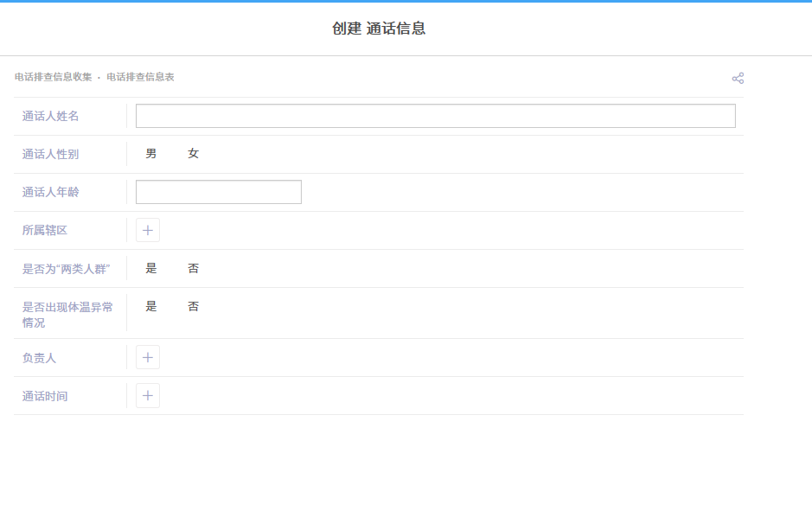This screenshot has height=530, width=812.
Task: Add 通话时间 with plus button
Action: [x=148, y=396]
